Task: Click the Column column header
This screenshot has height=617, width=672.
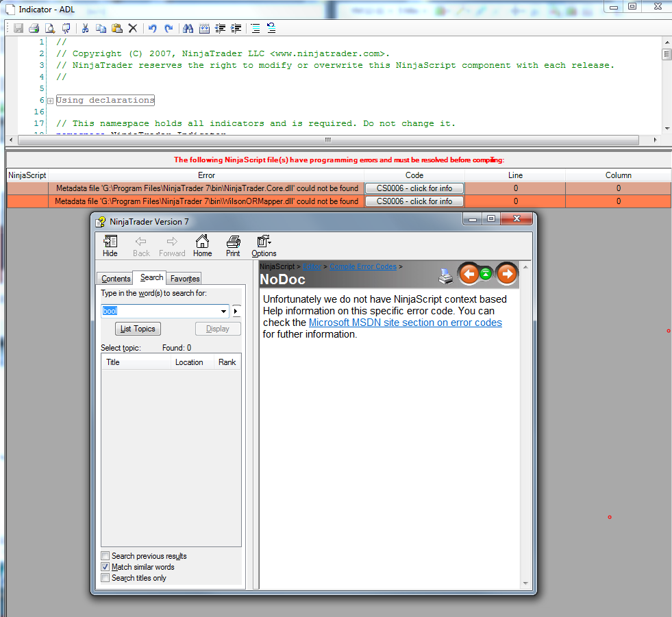Action: tap(618, 175)
